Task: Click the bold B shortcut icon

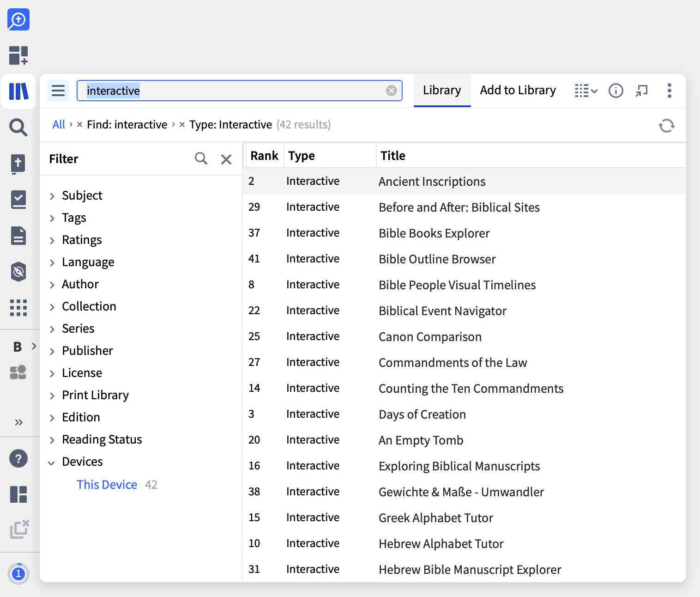Action: [x=18, y=347]
